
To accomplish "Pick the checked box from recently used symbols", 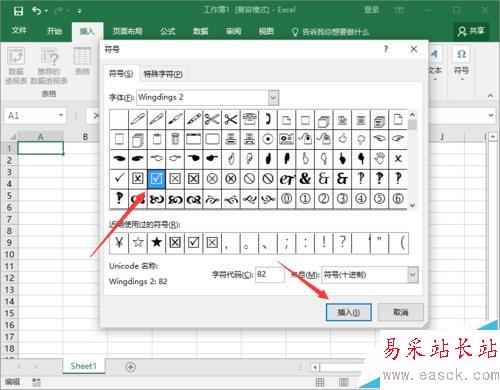I will [194, 243].
